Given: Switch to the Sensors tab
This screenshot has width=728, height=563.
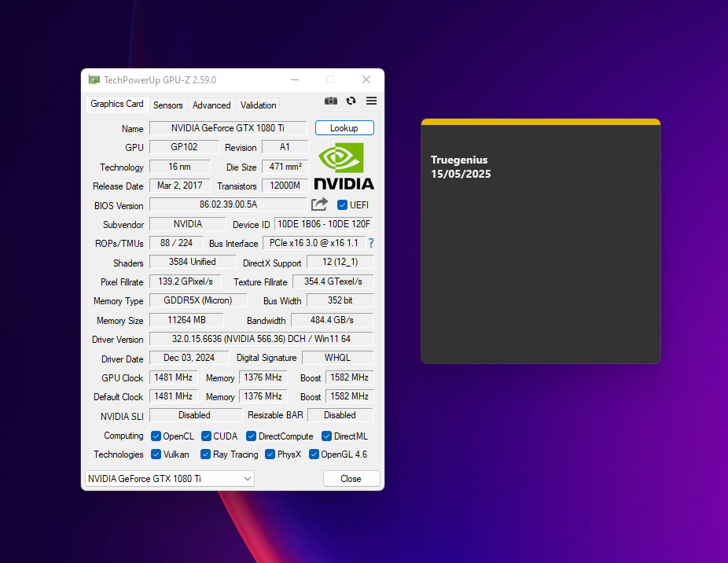Looking at the screenshot, I should pos(168,105).
